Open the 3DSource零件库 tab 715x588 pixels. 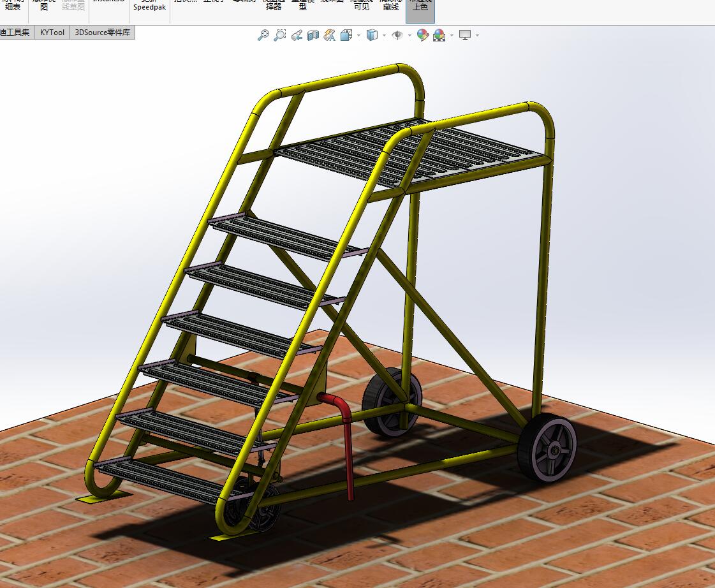tap(102, 32)
